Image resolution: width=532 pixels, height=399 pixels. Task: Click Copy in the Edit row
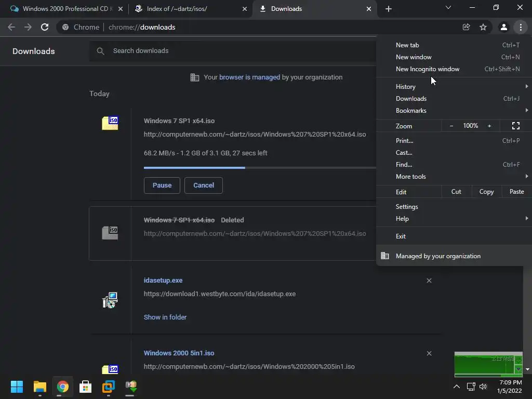[x=486, y=192]
